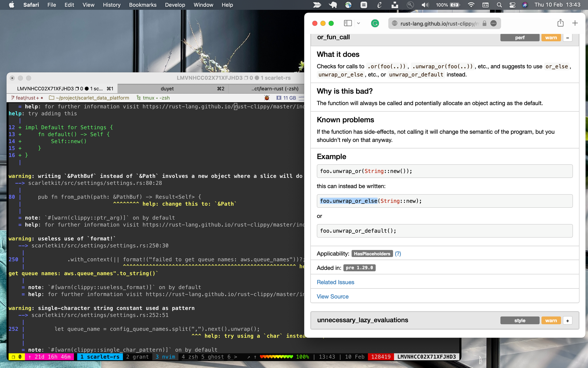Click the page options ellipsis in address bar
This screenshot has width=588, height=368.
(x=493, y=24)
